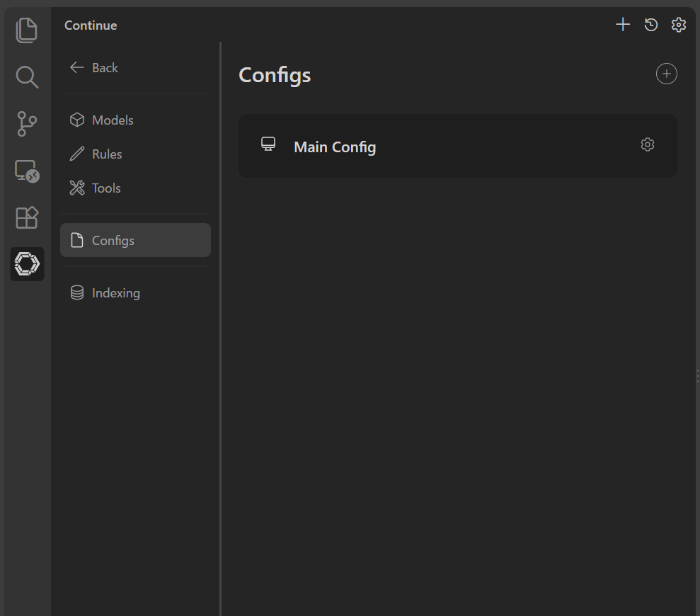Image resolution: width=700 pixels, height=616 pixels.
Task: Open the Extensions blocks icon
Action: click(x=27, y=217)
